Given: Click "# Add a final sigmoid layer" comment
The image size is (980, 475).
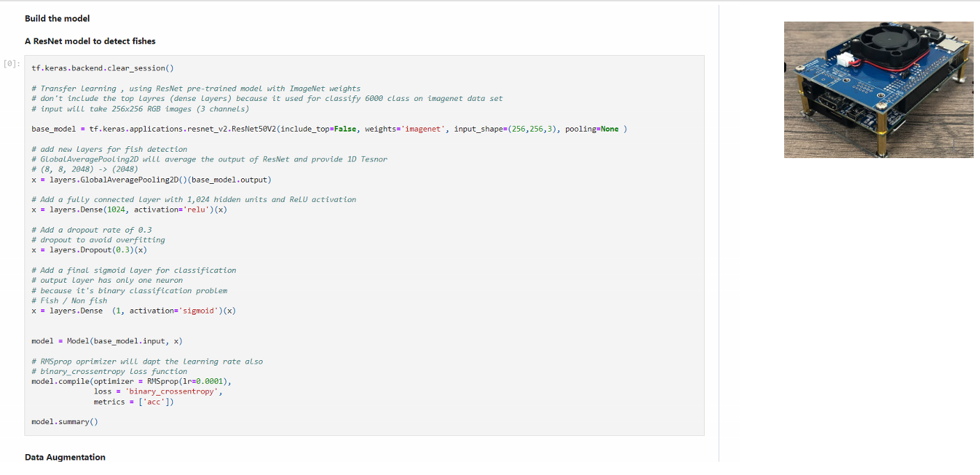Looking at the screenshot, I should click(x=134, y=270).
